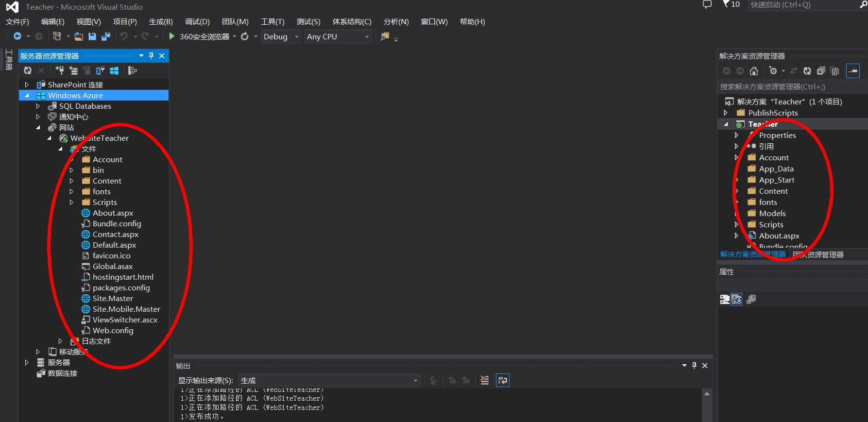868x422 pixels.
Task: Open the 调试(D) menu
Action: click(x=197, y=21)
